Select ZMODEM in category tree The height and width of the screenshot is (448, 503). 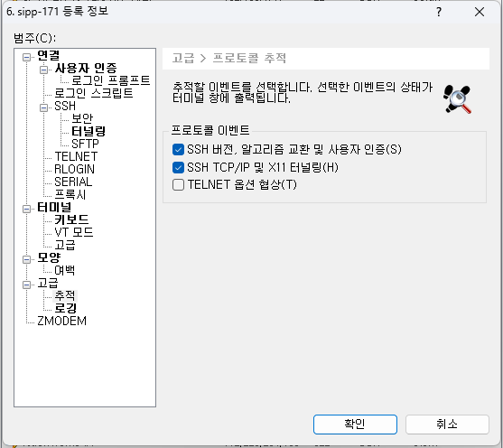pos(62,321)
